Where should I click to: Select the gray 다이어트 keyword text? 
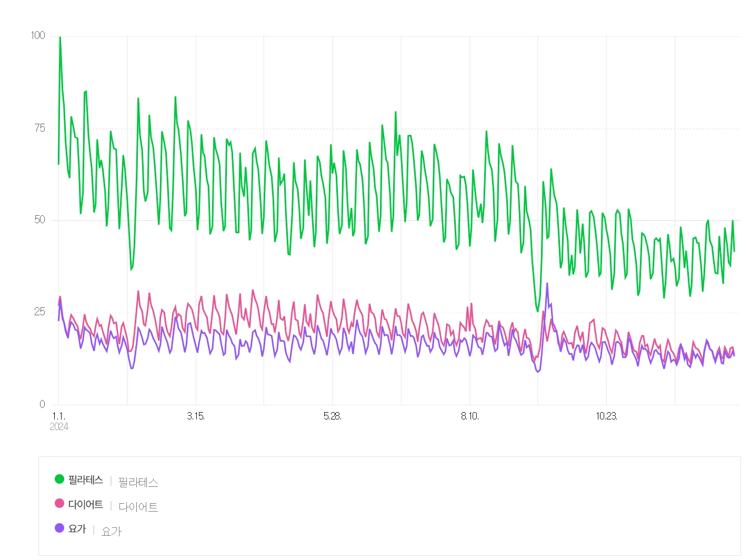coord(138,507)
